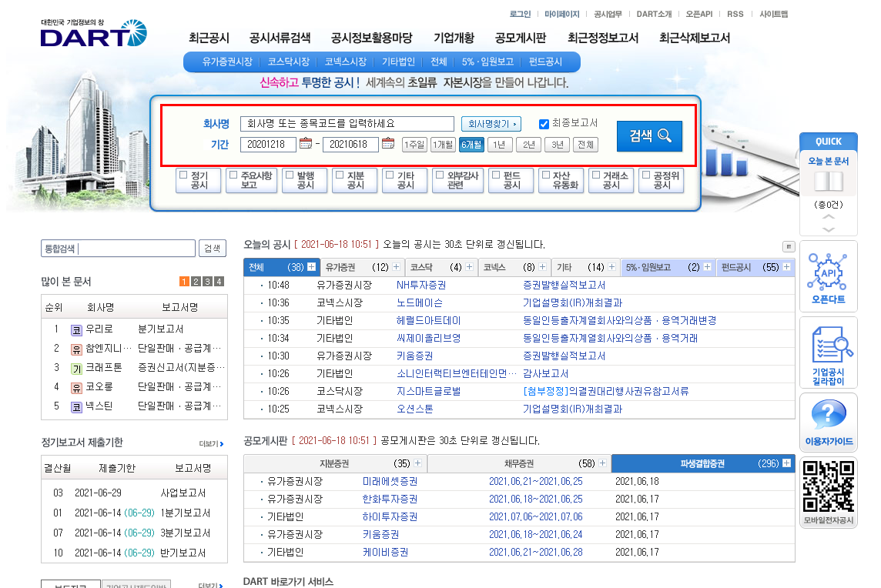Select the 코스닥시장 submenu item
The height and width of the screenshot is (588, 881).
[289, 62]
